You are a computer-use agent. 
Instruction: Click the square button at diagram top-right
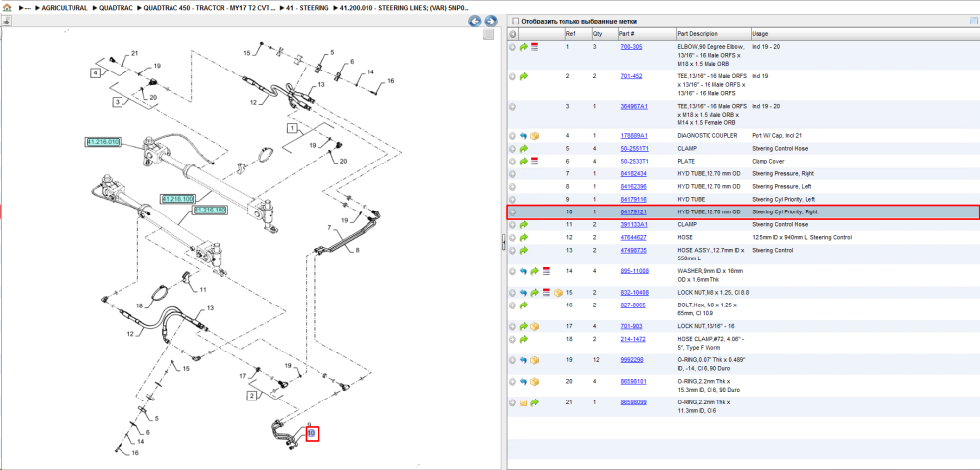point(489,35)
